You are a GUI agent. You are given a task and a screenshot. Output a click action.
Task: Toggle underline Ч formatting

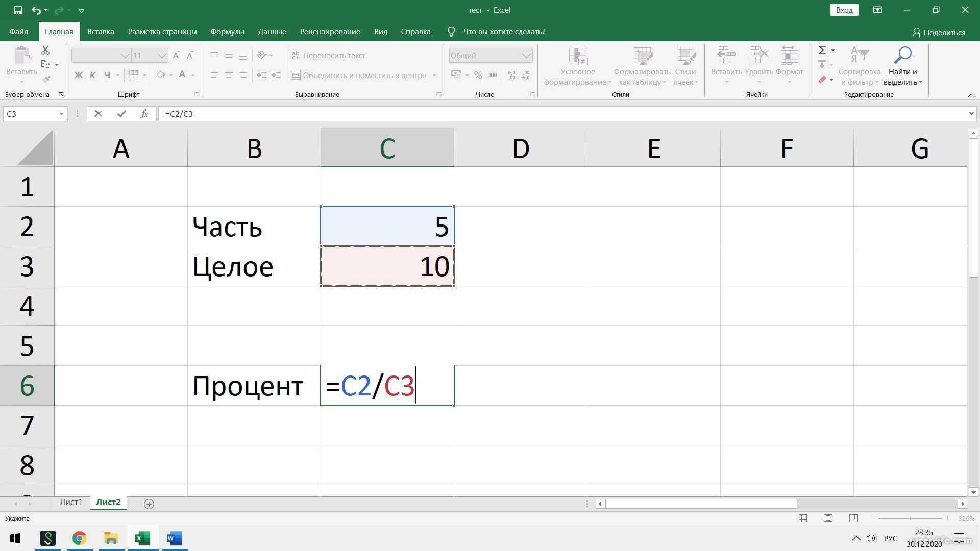coord(107,75)
